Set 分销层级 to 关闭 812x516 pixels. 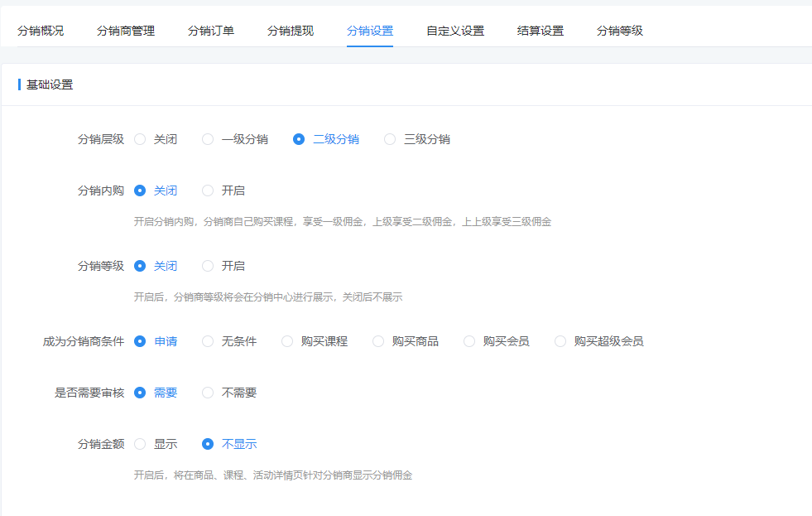click(x=156, y=139)
